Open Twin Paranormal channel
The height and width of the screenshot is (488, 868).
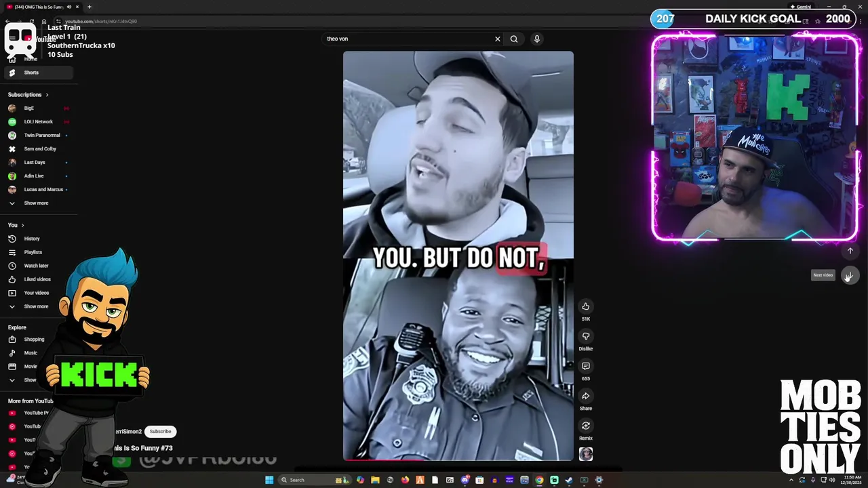point(39,136)
